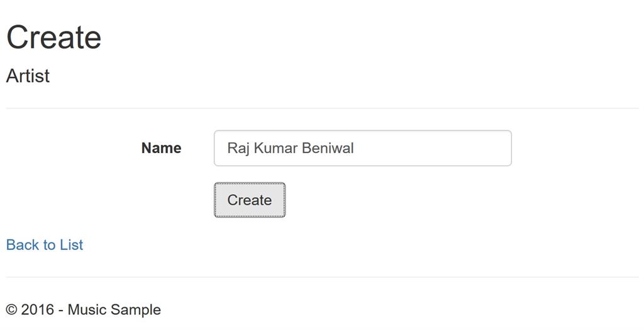Viewport: 644px width, 330px height.
Task: Click the bold Name field label
Action: tap(161, 148)
